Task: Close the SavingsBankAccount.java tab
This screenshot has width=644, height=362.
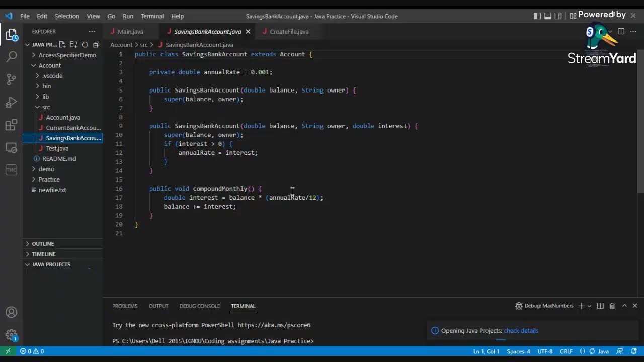Action: coord(248,31)
